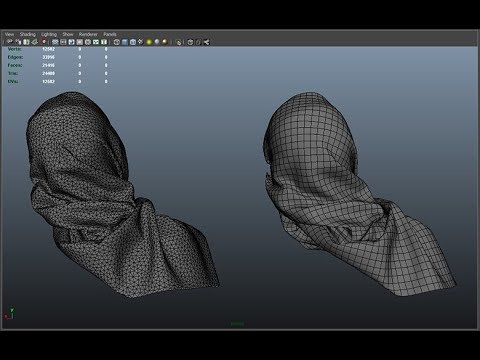Enable Use All Lights yellow sphere
Image resolution: width=480 pixels, height=360 pixels.
click(x=149, y=42)
